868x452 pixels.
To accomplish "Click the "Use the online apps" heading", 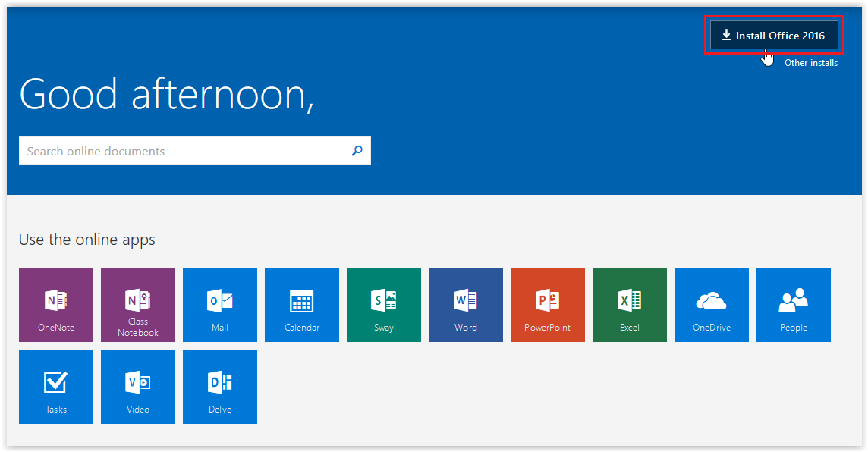I will [87, 240].
